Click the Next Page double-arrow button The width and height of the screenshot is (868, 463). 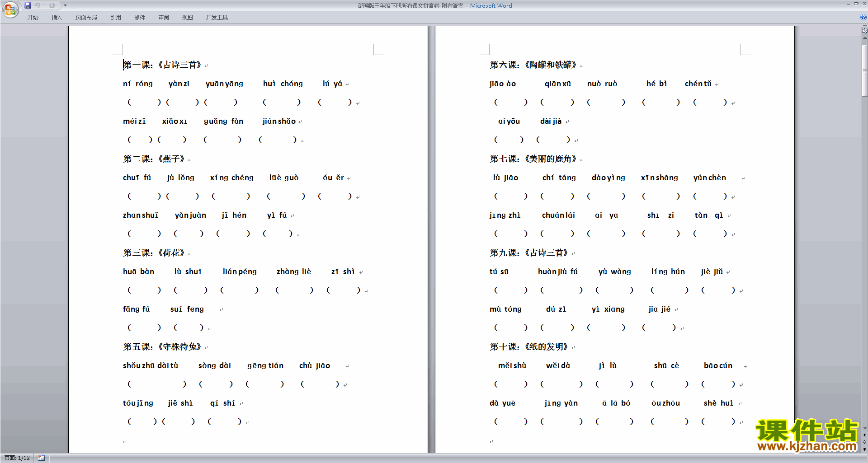point(864,449)
